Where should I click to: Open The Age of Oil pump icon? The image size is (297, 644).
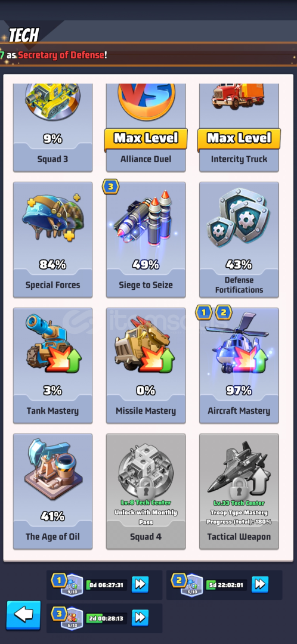coord(52,469)
